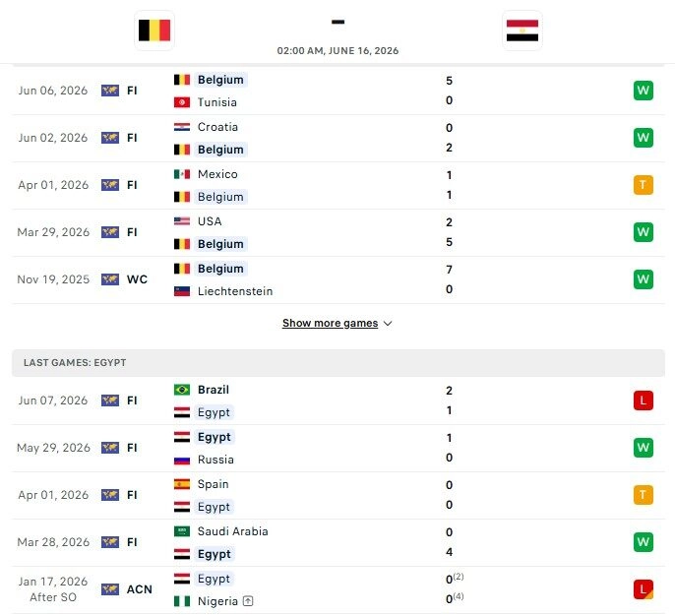675x616 pixels.
Task: Click the Last Games: Egypt section header
Action: pos(338,363)
